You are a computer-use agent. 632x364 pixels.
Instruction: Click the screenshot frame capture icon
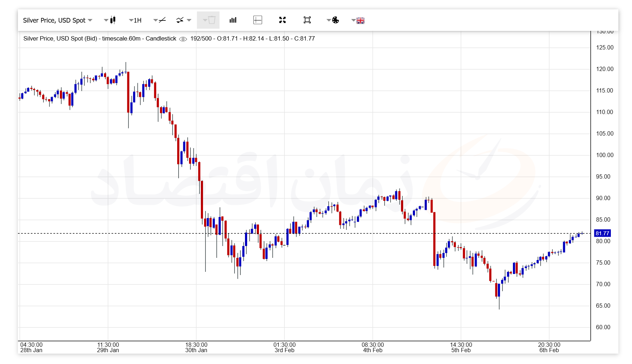point(307,20)
